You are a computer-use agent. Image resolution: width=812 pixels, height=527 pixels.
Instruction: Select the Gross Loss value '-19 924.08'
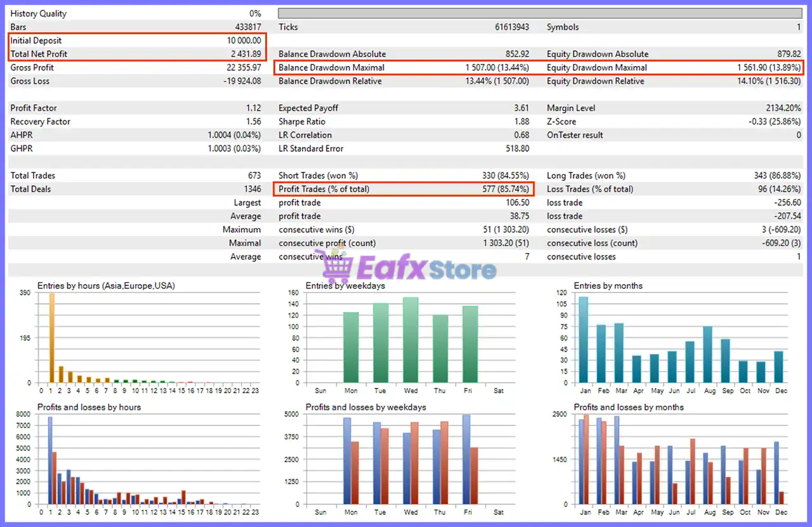242,81
